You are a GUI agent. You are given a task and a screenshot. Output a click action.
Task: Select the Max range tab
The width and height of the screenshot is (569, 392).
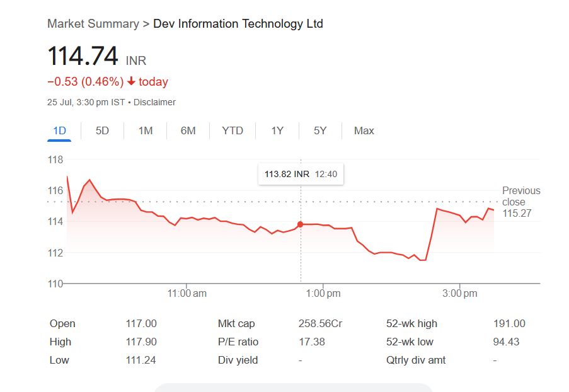click(364, 130)
